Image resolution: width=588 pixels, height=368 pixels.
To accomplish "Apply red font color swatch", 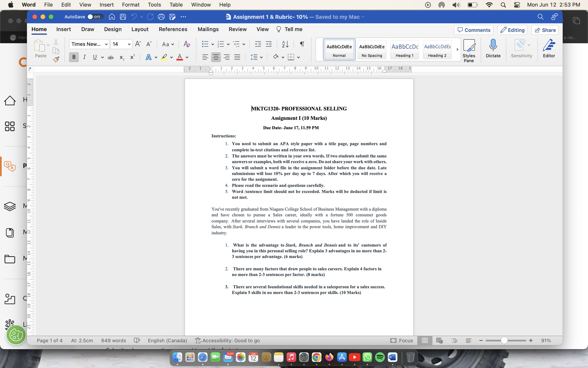I will click(x=179, y=57).
